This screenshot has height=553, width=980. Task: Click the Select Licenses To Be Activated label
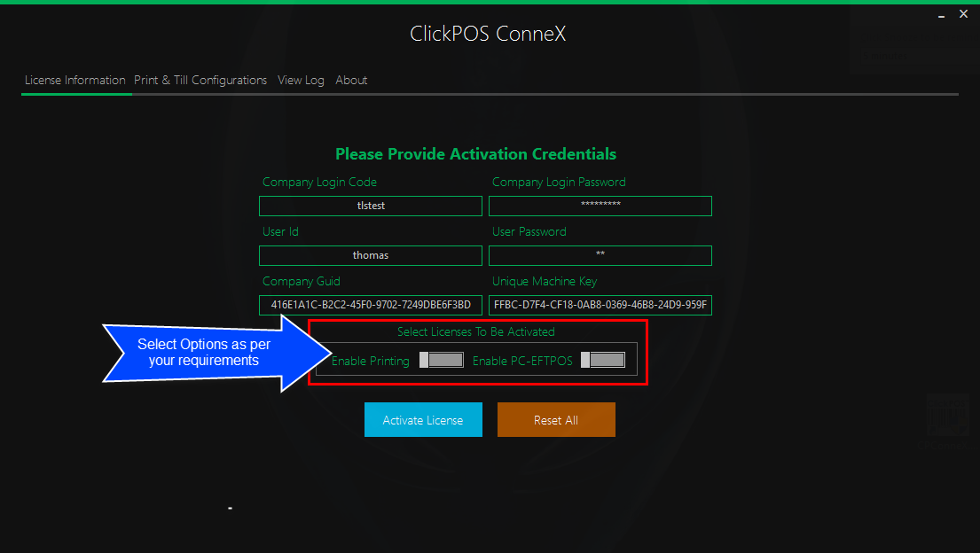(476, 331)
